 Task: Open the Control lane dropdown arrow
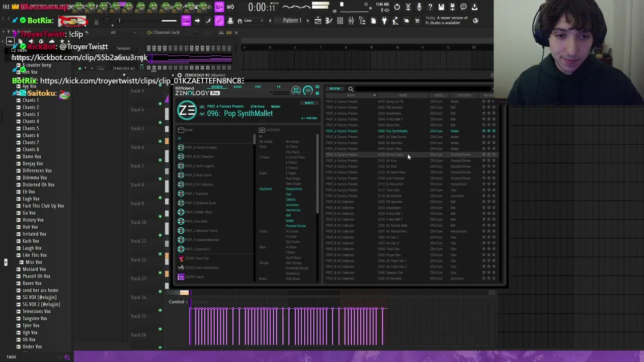point(188,302)
